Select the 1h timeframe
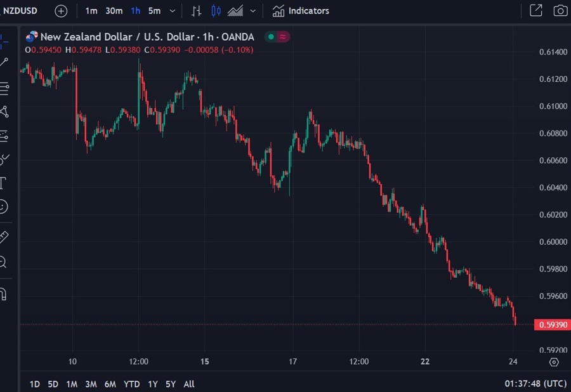Viewport: 571px width, 392px height. (x=136, y=11)
